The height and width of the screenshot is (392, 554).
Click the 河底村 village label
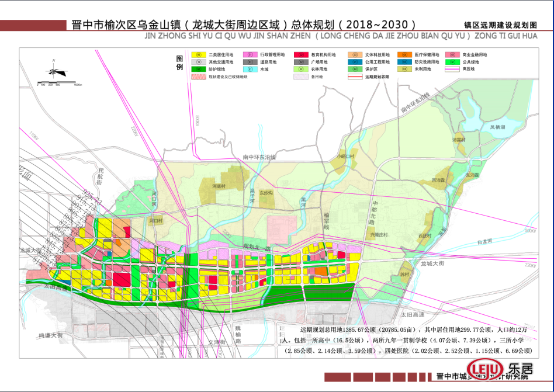point(219,186)
